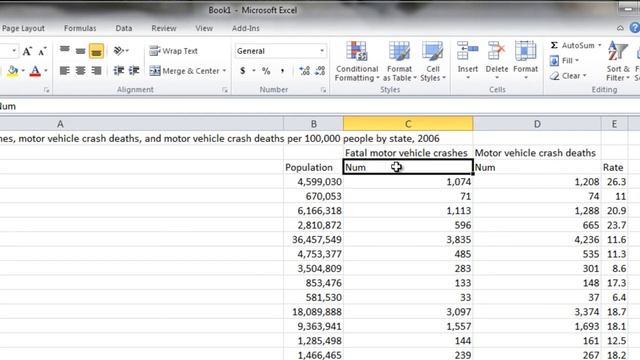Click the Decrease Font Size icon
Screen dimensions: 640x360
click(x=42, y=51)
